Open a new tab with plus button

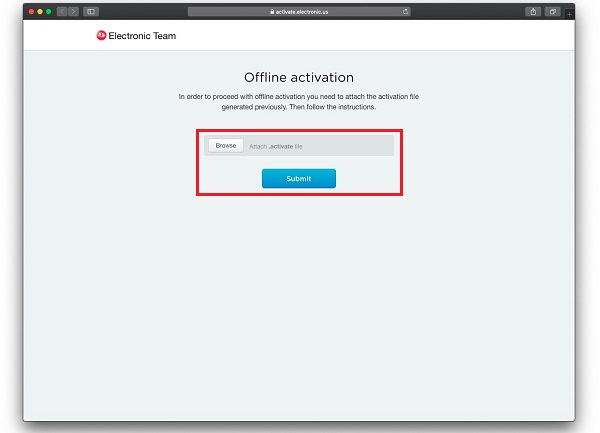569,14
